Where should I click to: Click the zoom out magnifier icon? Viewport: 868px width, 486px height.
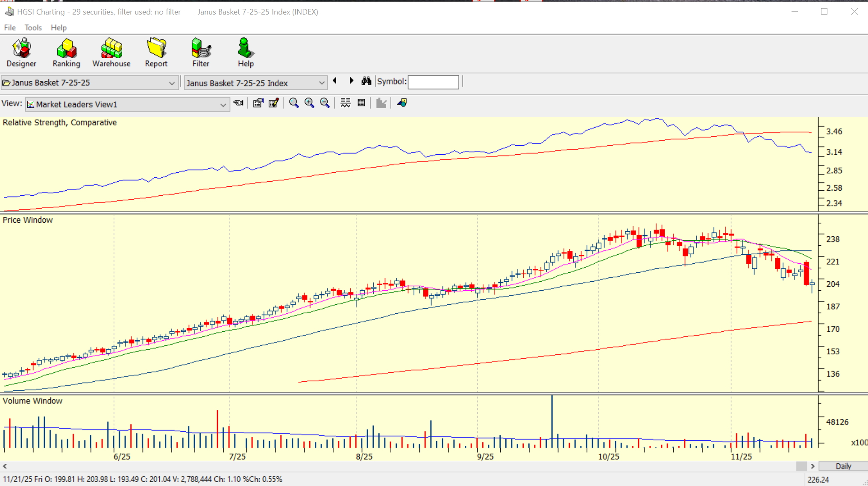click(325, 103)
